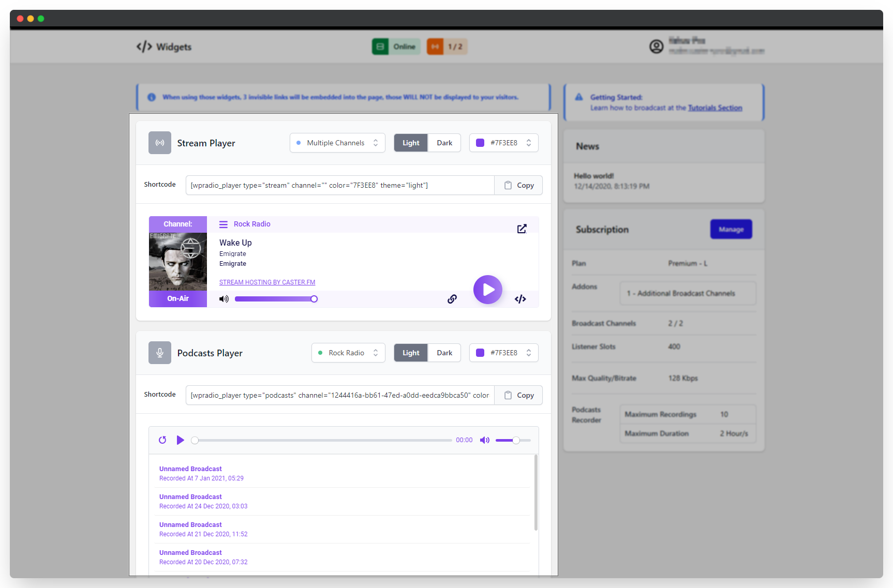Select Light theme for Podcasts Player
The height and width of the screenshot is (588, 893).
[411, 353]
